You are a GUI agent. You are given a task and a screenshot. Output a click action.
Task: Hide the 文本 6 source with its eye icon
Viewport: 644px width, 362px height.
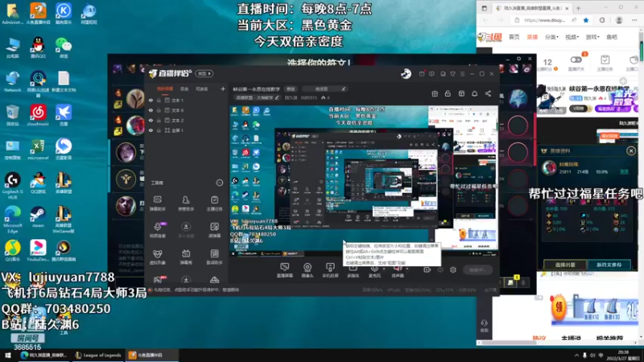pyautogui.click(x=151, y=110)
